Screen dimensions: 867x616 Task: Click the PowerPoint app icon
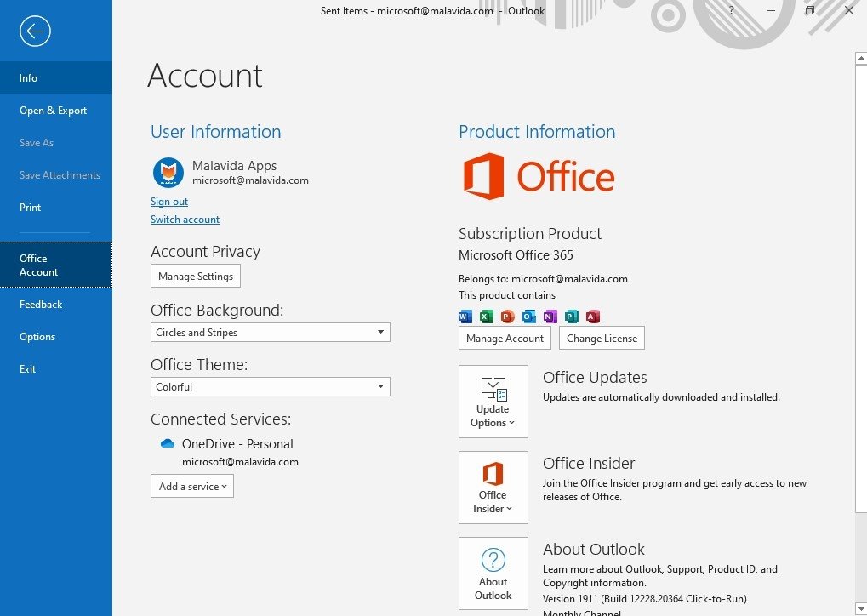pos(507,317)
